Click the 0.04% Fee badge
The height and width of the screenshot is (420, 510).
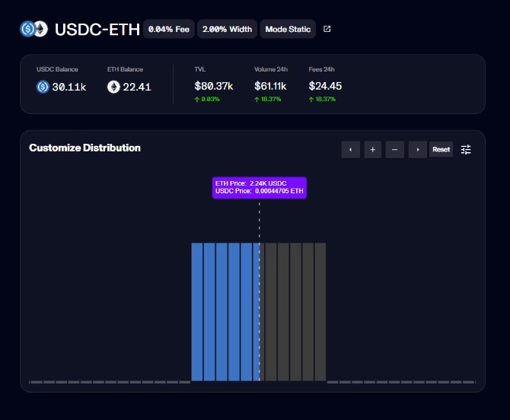(x=168, y=30)
